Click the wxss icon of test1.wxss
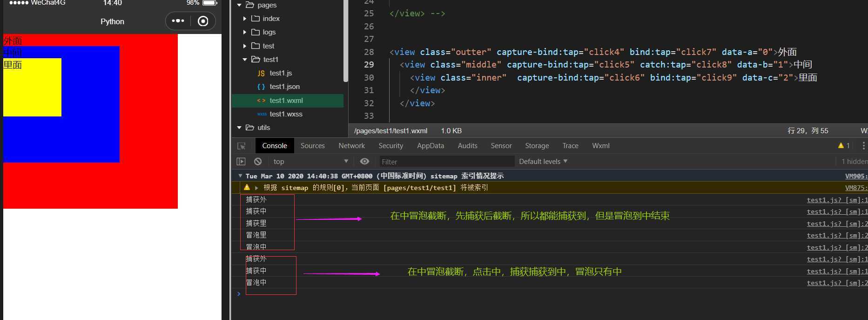 262,114
